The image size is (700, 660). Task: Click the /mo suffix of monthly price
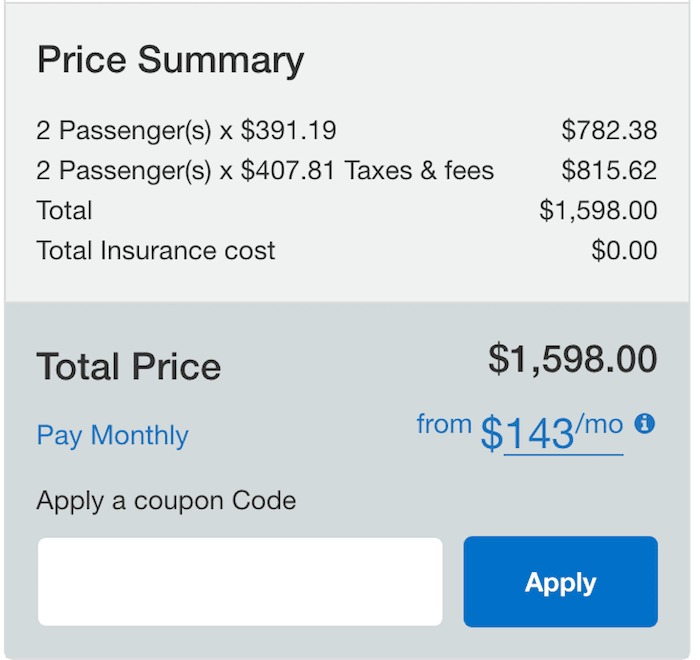(x=599, y=423)
